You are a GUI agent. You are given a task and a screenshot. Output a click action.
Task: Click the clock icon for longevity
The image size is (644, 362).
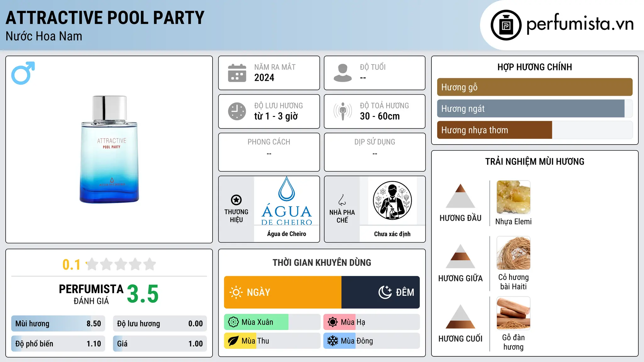point(237,111)
